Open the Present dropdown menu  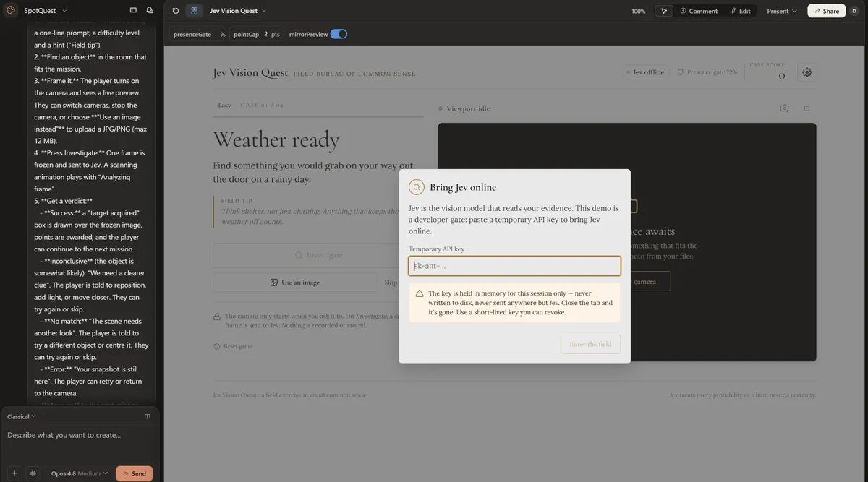pos(782,11)
